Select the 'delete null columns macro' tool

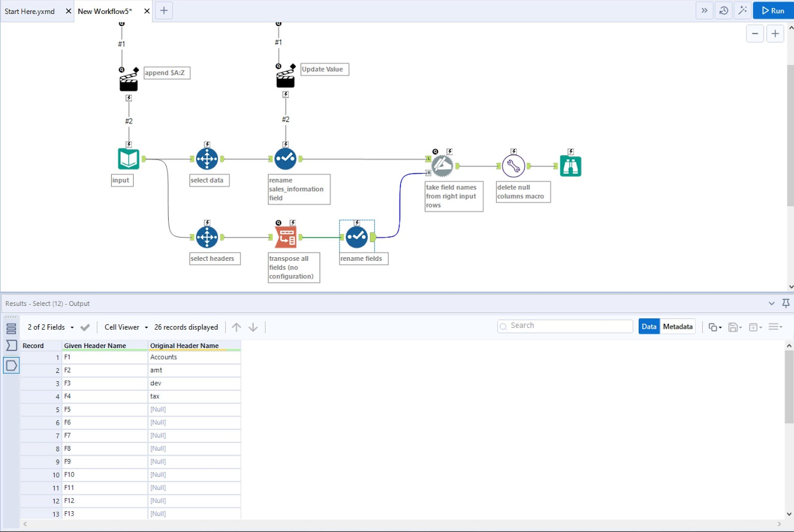[514, 166]
